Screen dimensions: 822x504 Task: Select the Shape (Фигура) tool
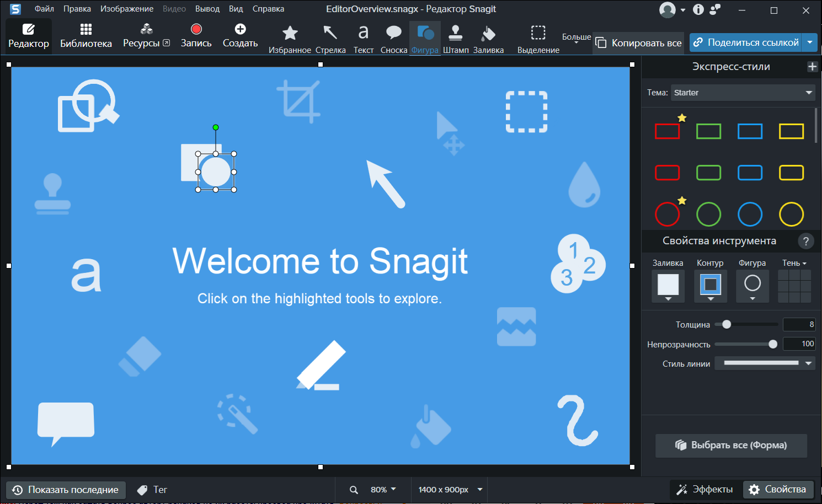coord(425,39)
